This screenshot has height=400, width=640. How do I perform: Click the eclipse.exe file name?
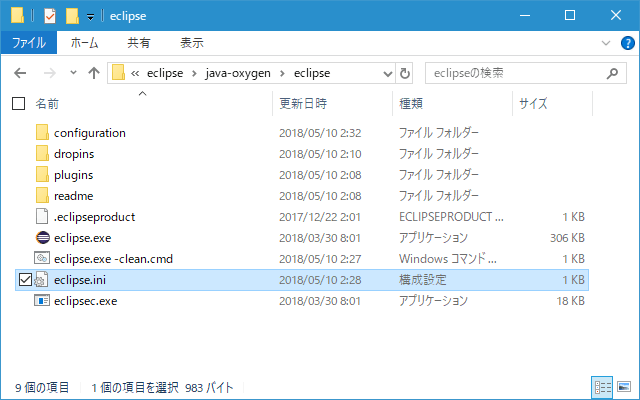(82, 238)
